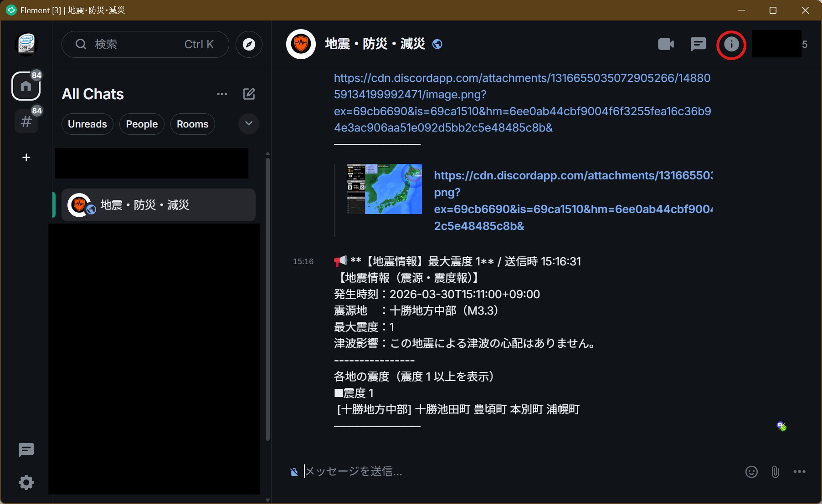This screenshot has height=504, width=822.
Task: Attach a file to the message
Action: point(775,472)
